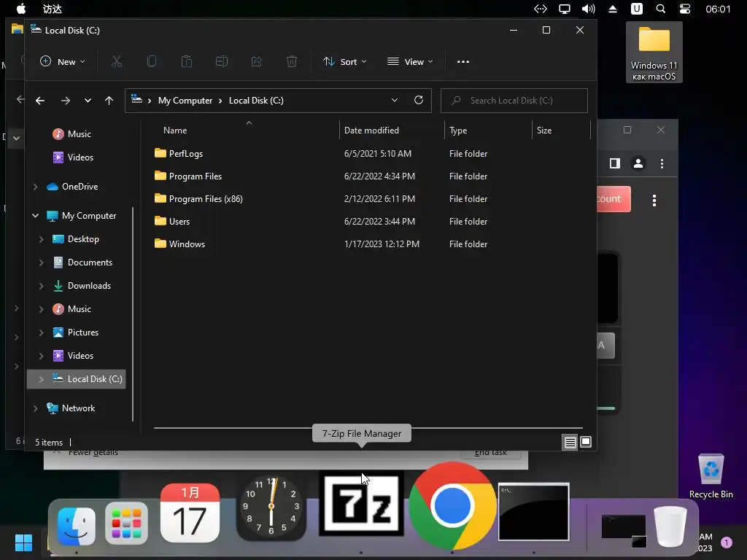Click the Apple logo menu

pyautogui.click(x=21, y=9)
